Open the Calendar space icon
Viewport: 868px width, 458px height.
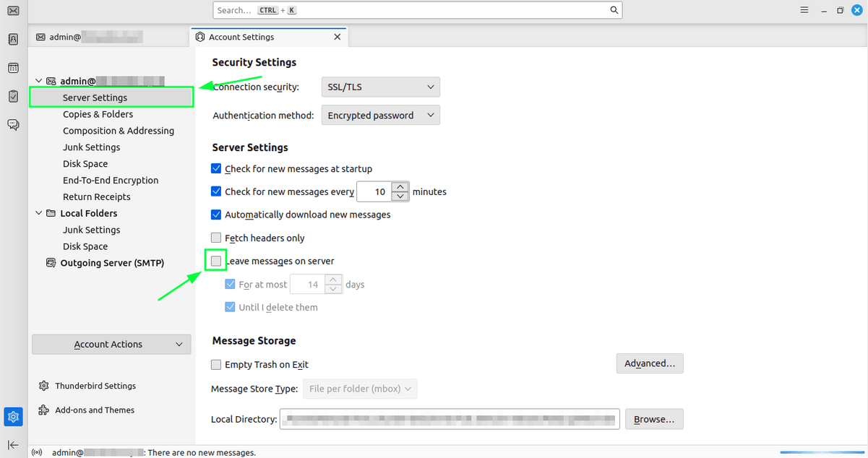point(13,68)
